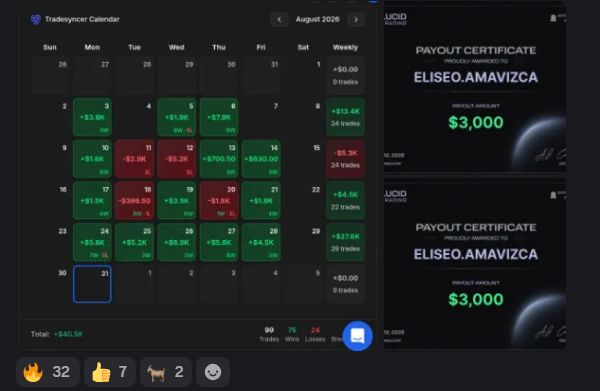This screenshot has width=600, height=391.
Task: Select August 3 cell showing +$3.8K
Action: [92, 117]
